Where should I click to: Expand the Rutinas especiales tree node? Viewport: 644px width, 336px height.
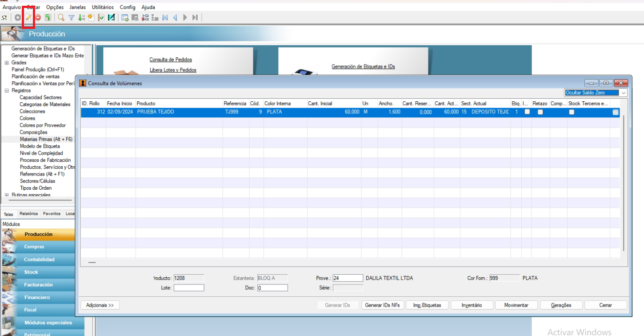pyautogui.click(x=7, y=195)
